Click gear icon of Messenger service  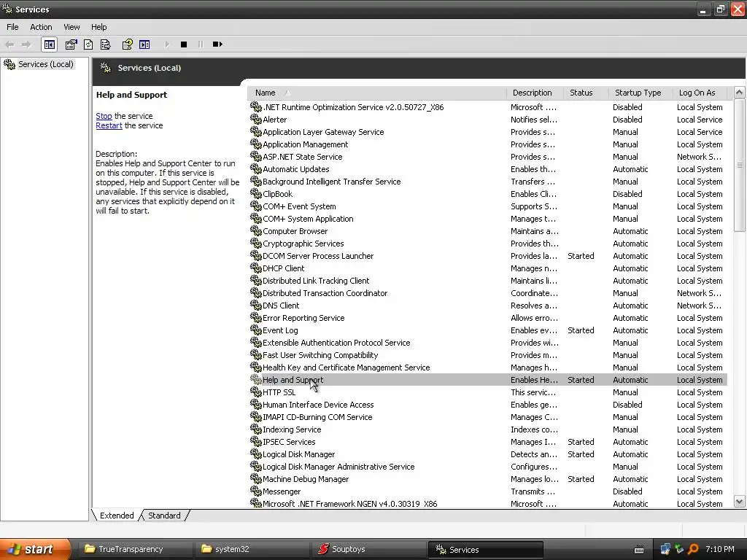[256, 491]
